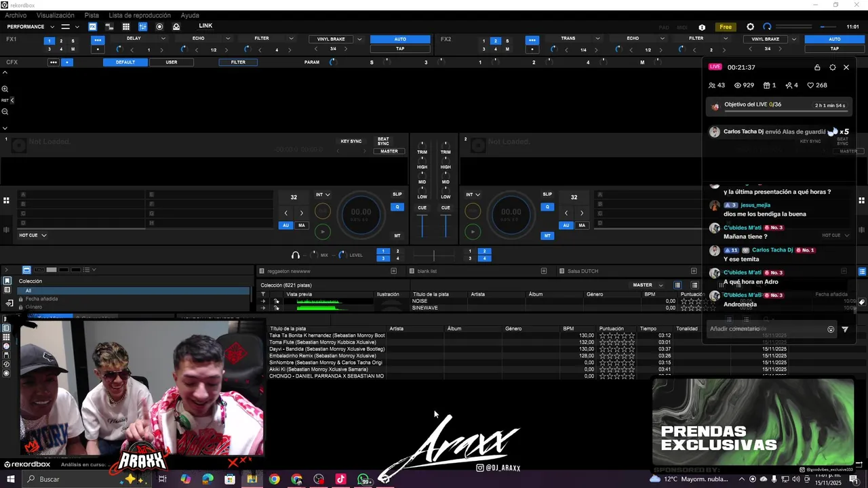868x488 pixels.
Task: Click FX1 AUTO BPM button
Action: click(400, 39)
